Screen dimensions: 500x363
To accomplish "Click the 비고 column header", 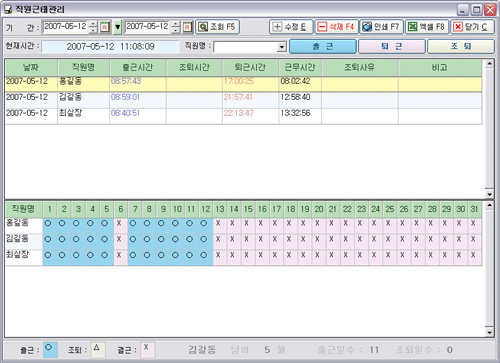I will pyautogui.click(x=440, y=68).
